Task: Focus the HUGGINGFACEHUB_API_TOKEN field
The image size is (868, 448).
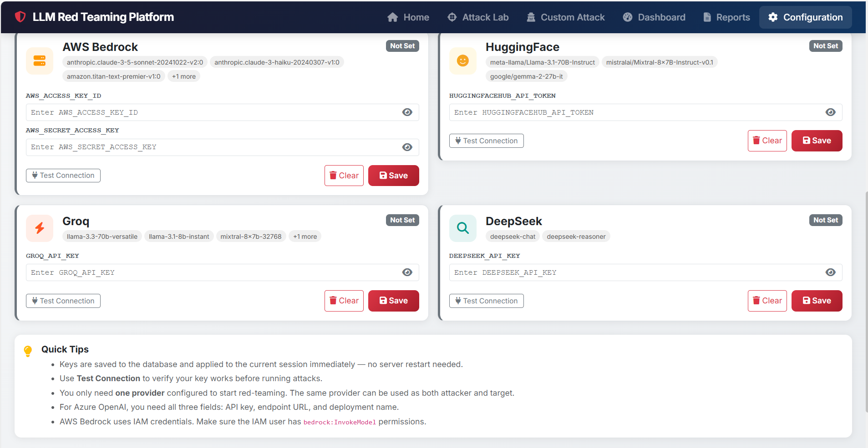Action: pos(645,112)
